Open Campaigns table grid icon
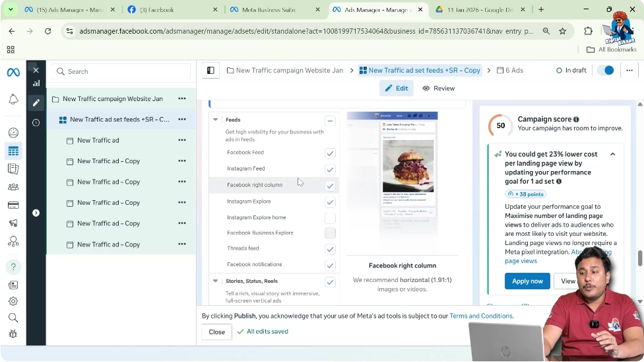 pos(13,151)
